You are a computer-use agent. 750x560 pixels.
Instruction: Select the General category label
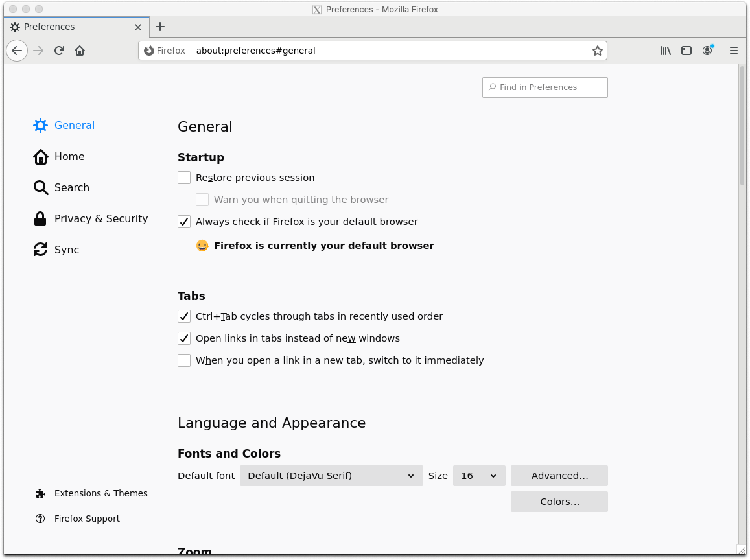[x=75, y=125]
